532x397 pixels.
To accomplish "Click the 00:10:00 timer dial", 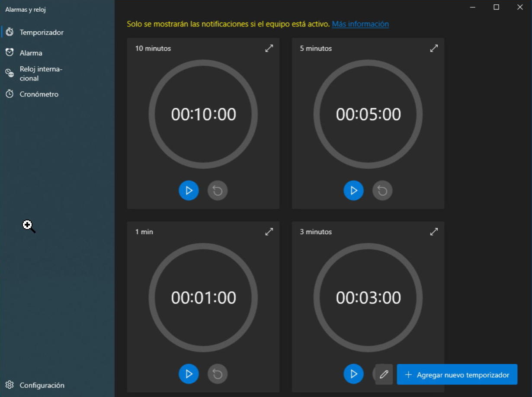I will pos(203,114).
